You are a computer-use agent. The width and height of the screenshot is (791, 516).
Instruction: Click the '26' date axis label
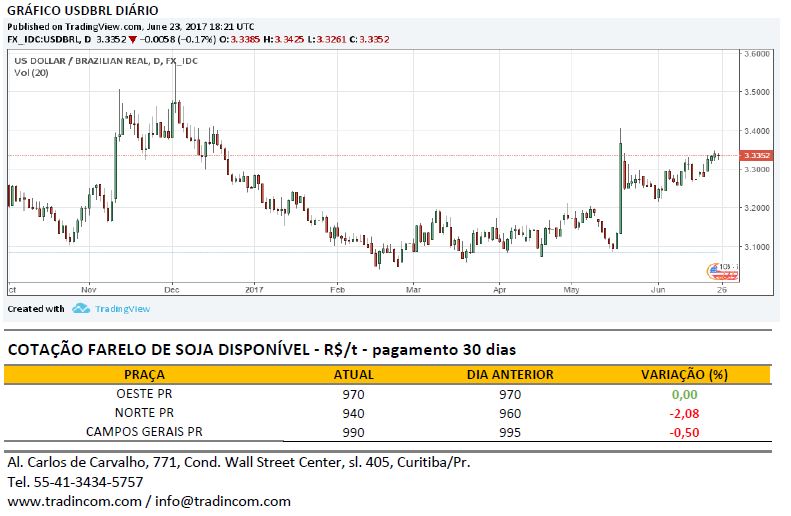coord(722,290)
